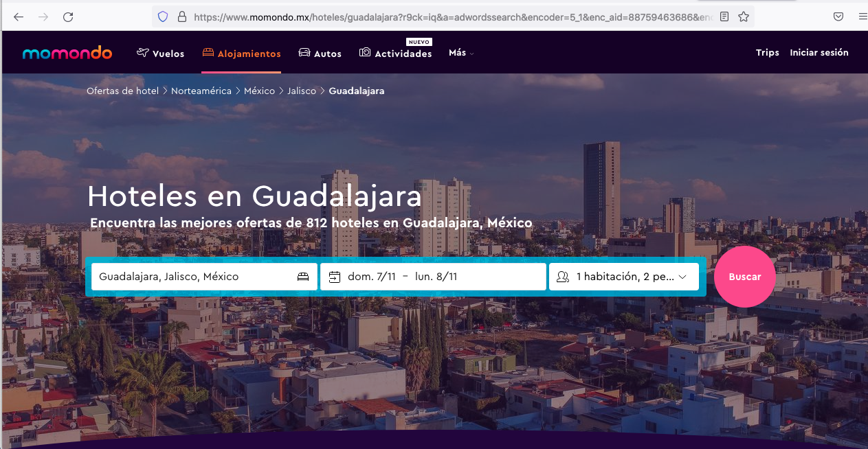
Task: Open the Actividades section
Action: click(x=396, y=54)
